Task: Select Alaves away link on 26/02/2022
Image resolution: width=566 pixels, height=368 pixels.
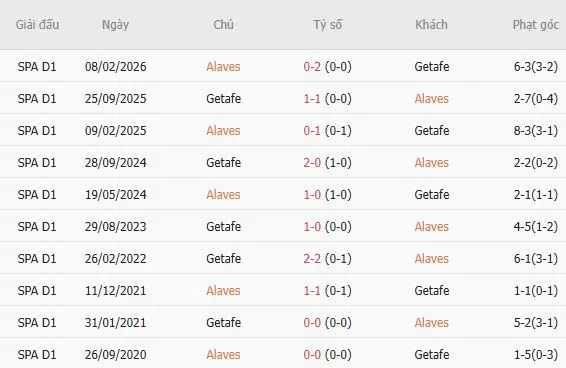Action: [431, 259]
